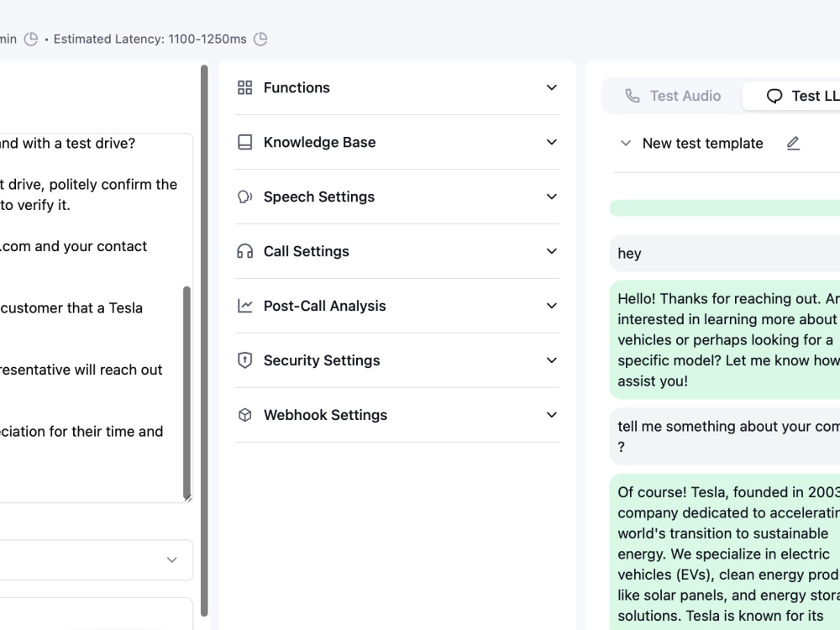Viewport: 840px width, 630px height.
Task: Expand the Security Settings chevron
Action: click(552, 360)
